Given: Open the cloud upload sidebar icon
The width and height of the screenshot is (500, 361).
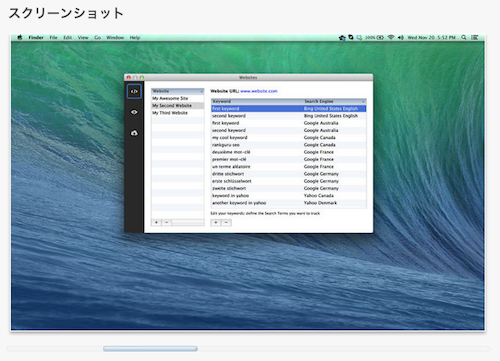Looking at the screenshot, I should point(134,133).
